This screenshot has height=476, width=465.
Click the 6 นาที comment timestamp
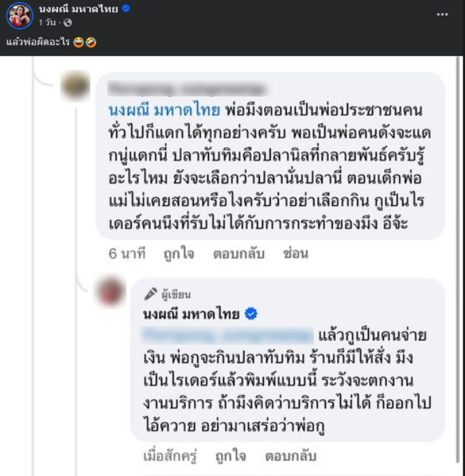(x=126, y=253)
